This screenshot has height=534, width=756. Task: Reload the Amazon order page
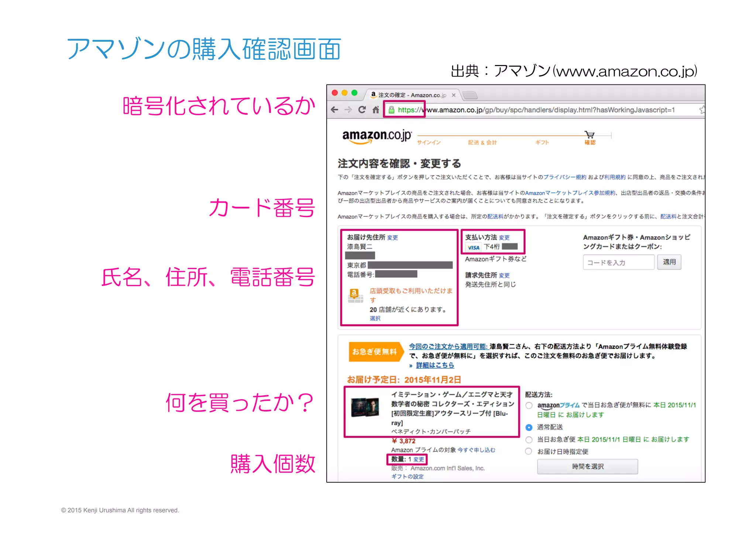[362, 110]
